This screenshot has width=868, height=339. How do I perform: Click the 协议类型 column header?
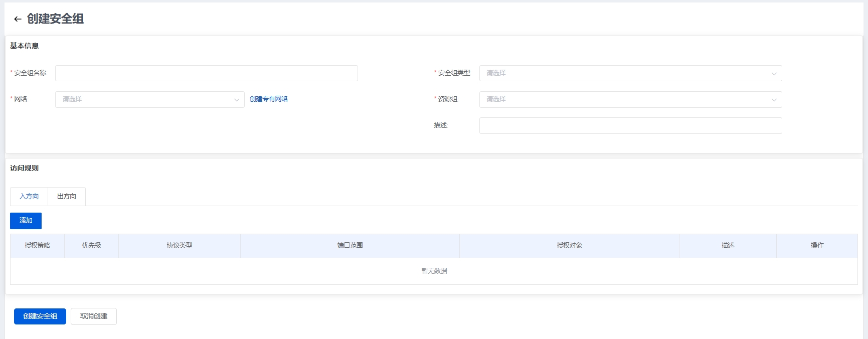tap(180, 246)
